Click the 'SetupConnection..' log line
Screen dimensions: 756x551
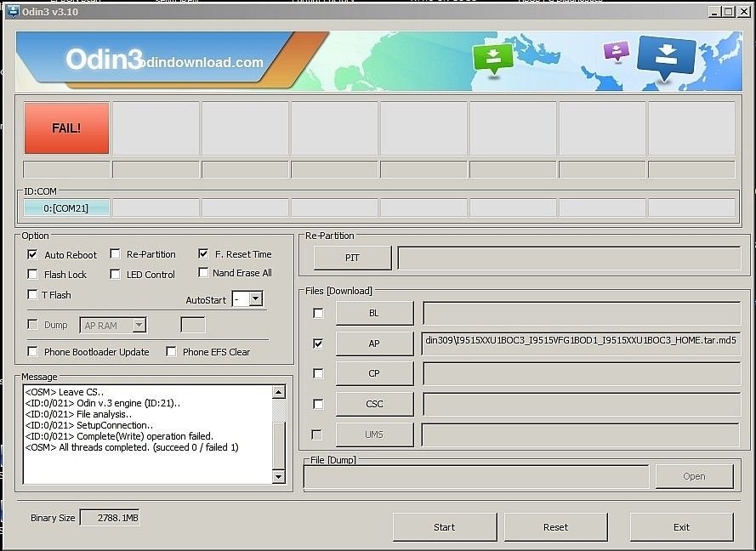89,425
